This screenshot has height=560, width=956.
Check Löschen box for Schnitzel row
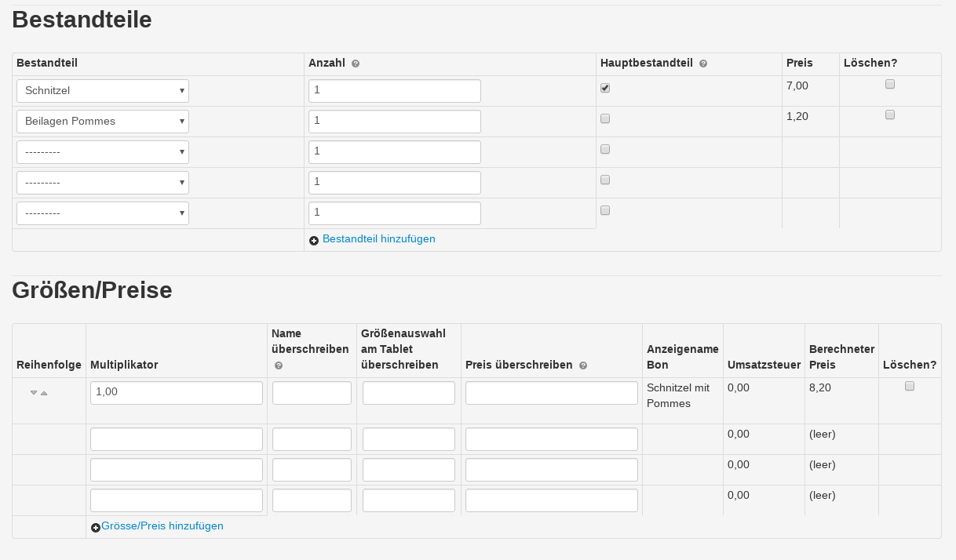coord(890,84)
